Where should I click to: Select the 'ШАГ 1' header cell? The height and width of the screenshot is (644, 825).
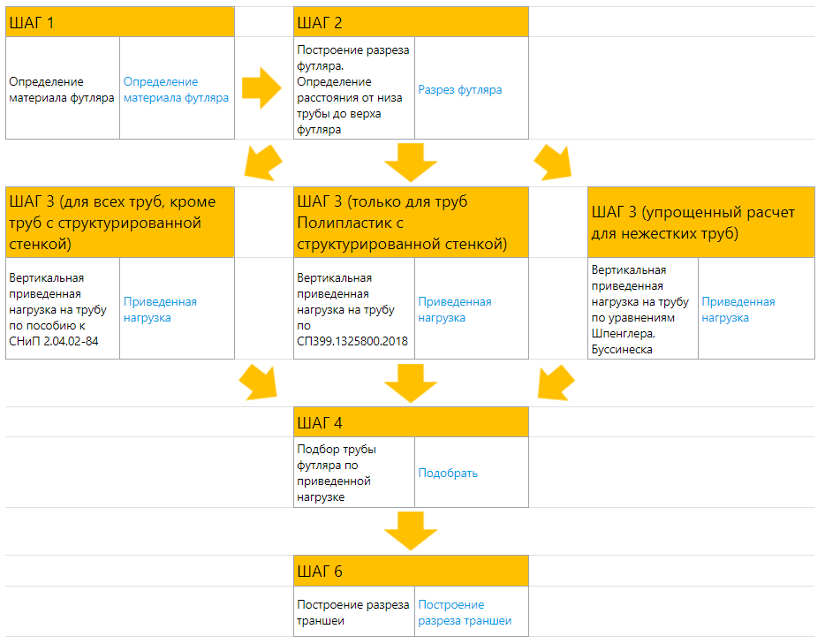[120, 22]
